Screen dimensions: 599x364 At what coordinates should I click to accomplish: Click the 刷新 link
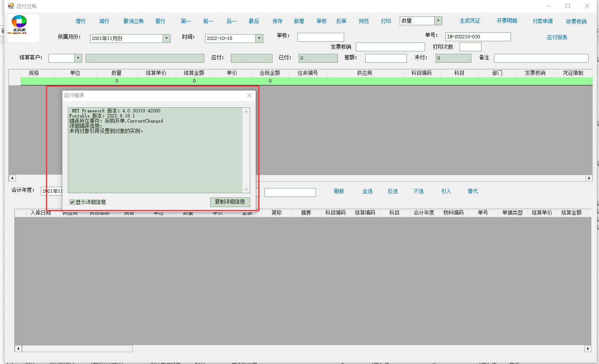click(339, 191)
